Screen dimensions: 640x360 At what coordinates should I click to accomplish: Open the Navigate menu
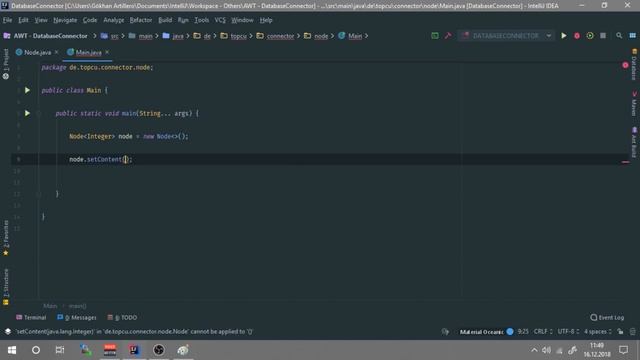[x=65, y=20]
